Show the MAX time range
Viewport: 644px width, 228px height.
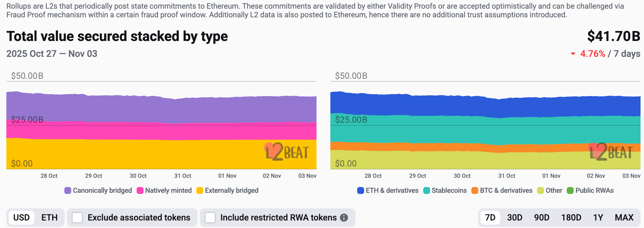coord(624,218)
